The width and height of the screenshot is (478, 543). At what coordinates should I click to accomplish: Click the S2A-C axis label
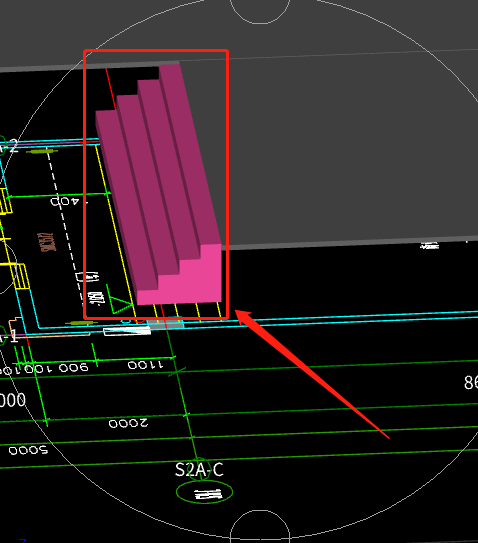[199, 470]
